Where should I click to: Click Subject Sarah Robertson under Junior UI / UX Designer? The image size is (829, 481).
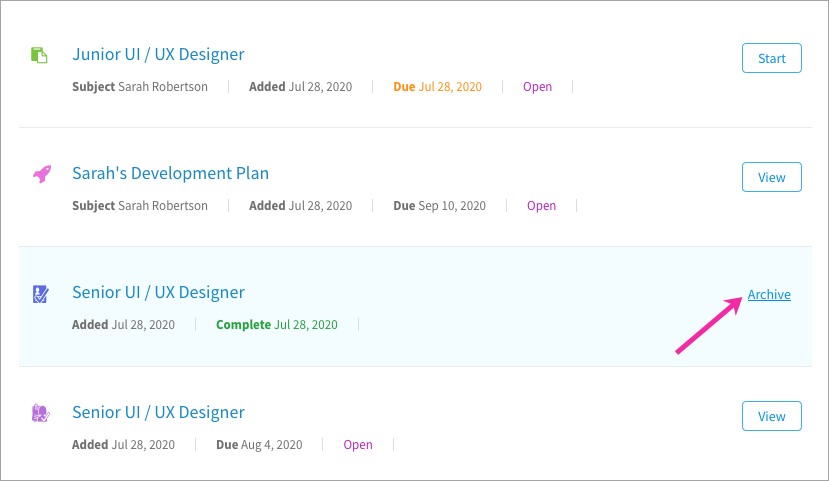140,87
